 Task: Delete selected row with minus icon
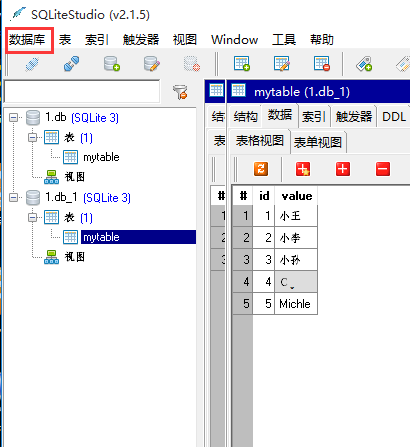[x=383, y=169]
